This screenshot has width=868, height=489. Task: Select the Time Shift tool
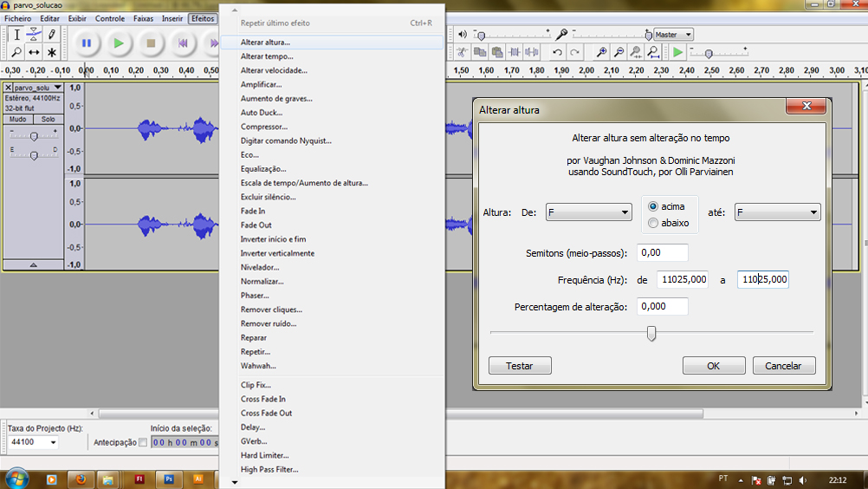(34, 52)
